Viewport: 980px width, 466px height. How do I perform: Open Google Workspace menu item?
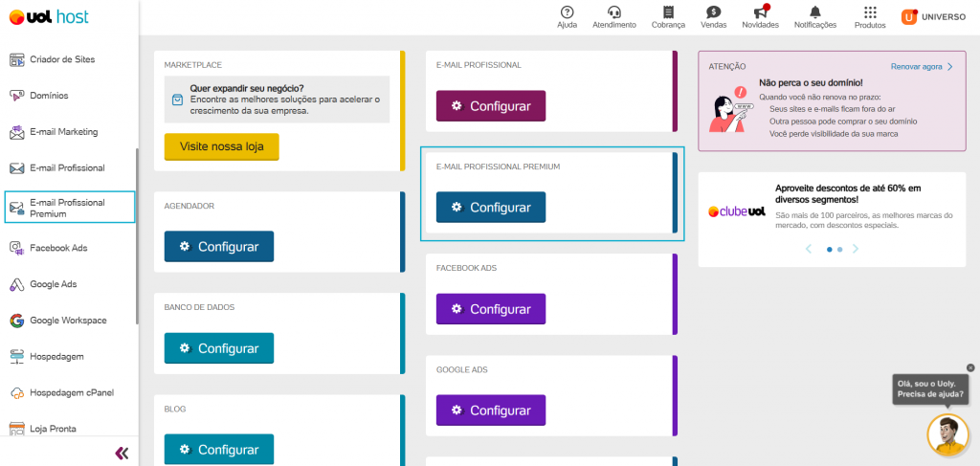pyautogui.click(x=69, y=321)
